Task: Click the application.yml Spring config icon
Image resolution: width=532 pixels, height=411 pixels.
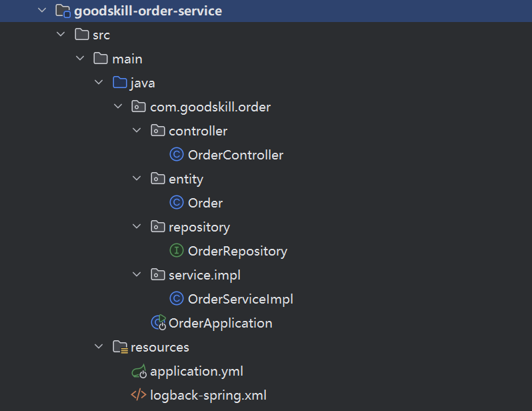Action: [139, 372]
